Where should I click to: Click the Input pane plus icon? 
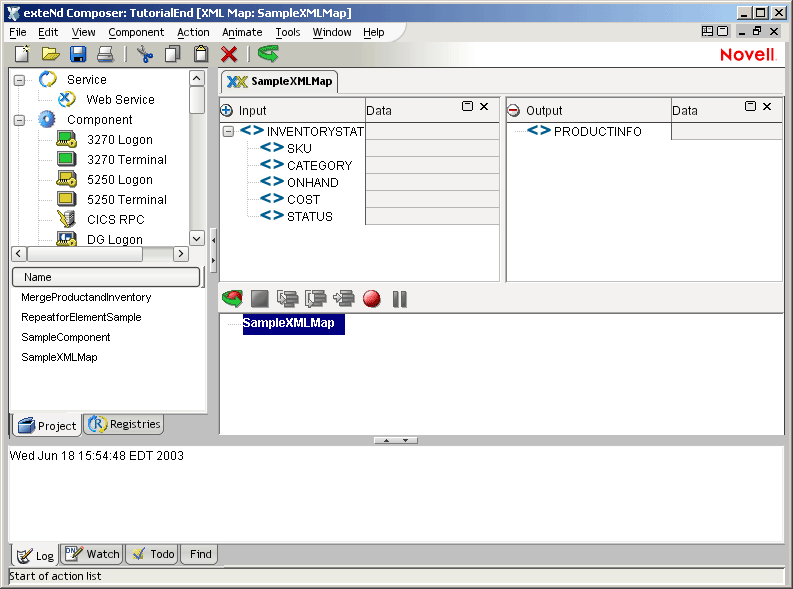(x=227, y=110)
